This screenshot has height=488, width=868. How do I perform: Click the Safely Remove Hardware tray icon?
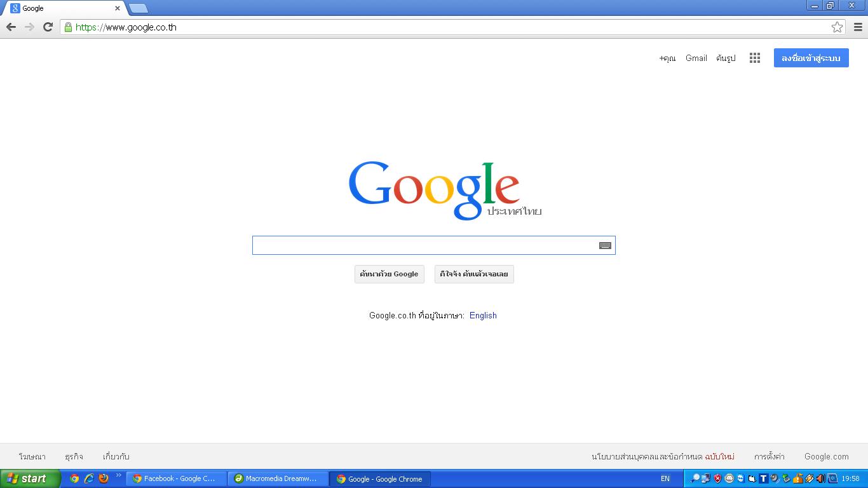pyautogui.click(x=786, y=478)
